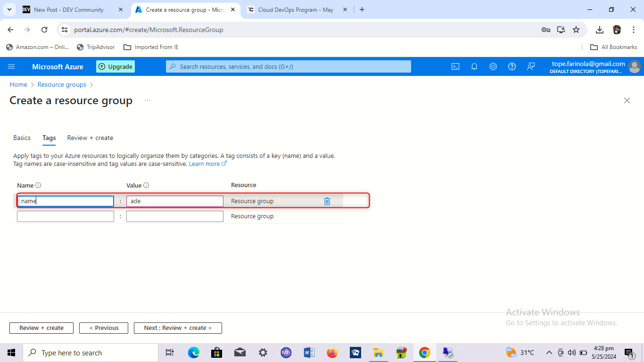The image size is (644, 362).
Task: Focus the tag value field containing 'ade'
Action: 175,201
